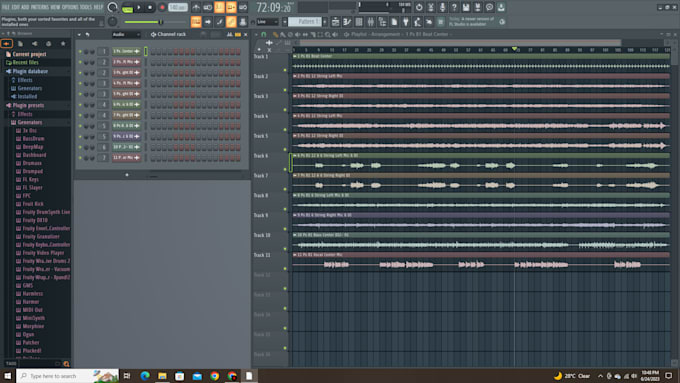The width and height of the screenshot is (680, 383).
Task: Select the browser back arrow tab
Action: (x=7, y=43)
